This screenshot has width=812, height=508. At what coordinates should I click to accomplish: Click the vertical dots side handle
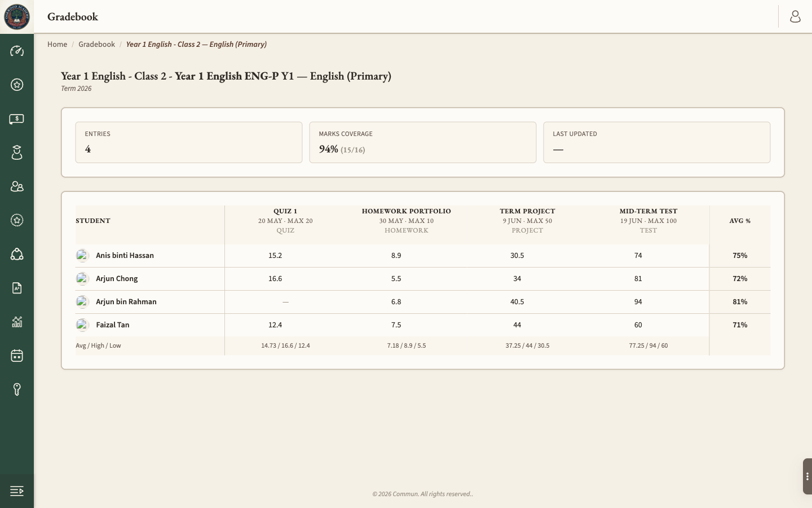click(x=807, y=476)
